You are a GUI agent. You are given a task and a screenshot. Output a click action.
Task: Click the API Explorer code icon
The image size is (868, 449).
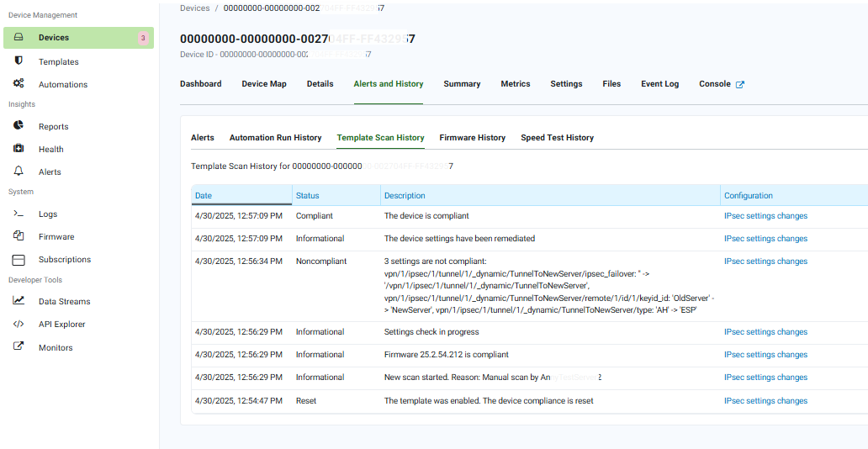[19, 324]
